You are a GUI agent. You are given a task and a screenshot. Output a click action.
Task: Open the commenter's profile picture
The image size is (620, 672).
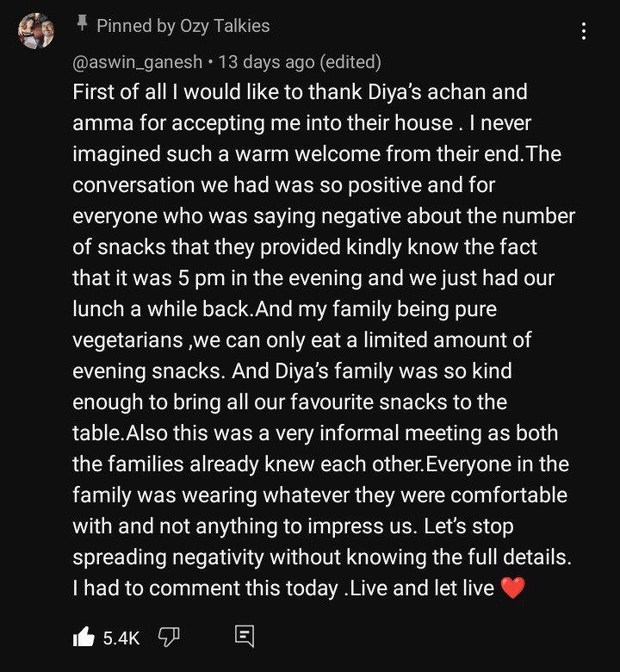click(x=36, y=32)
